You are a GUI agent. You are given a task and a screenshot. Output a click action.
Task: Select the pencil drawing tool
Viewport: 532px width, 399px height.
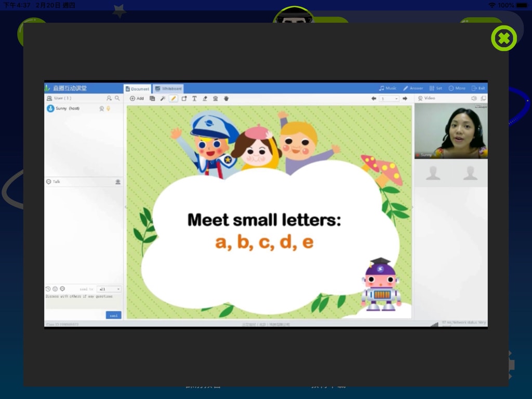pyautogui.click(x=174, y=98)
